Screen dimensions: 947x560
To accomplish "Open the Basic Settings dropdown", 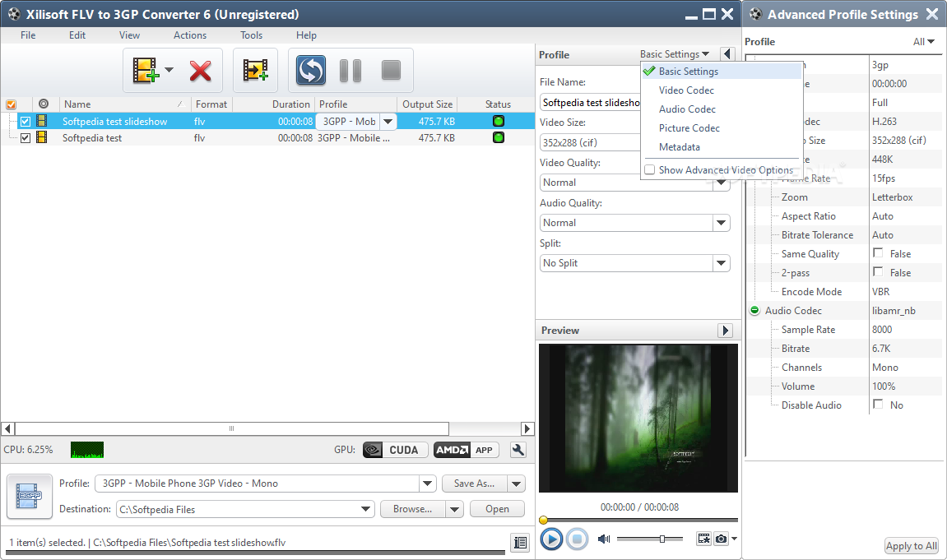I will click(675, 54).
